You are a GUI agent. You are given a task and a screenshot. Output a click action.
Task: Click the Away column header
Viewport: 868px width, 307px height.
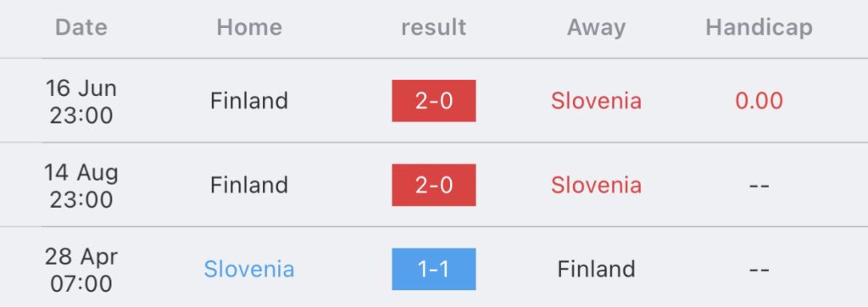click(596, 28)
